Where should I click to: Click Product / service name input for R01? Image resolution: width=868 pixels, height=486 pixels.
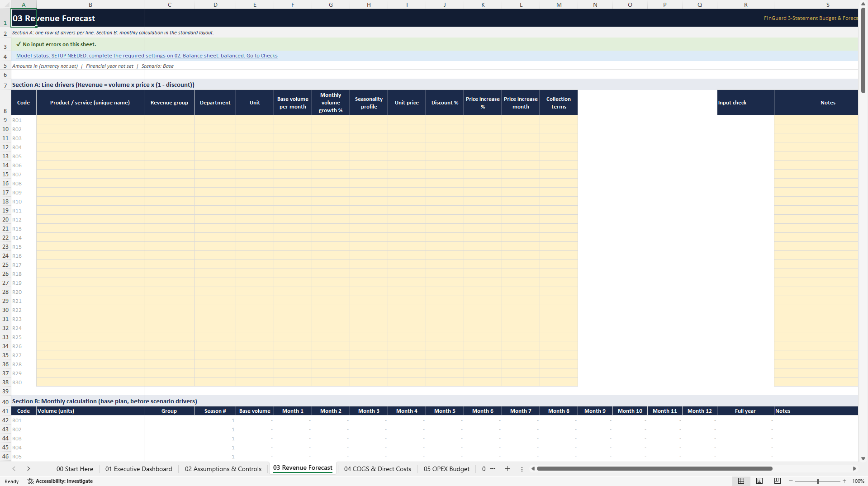(90, 120)
